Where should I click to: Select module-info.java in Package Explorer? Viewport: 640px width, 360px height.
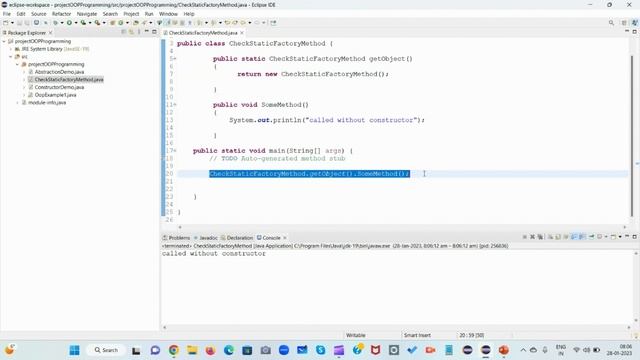(x=47, y=102)
